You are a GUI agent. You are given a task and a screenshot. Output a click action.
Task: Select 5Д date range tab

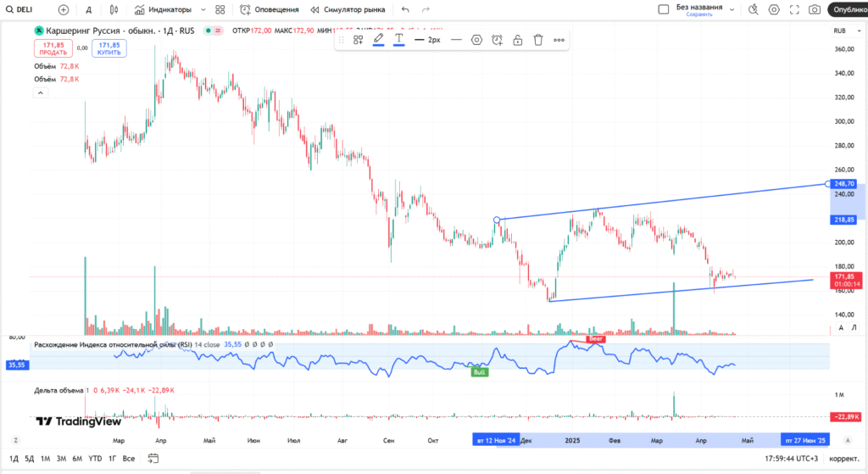click(x=30, y=459)
